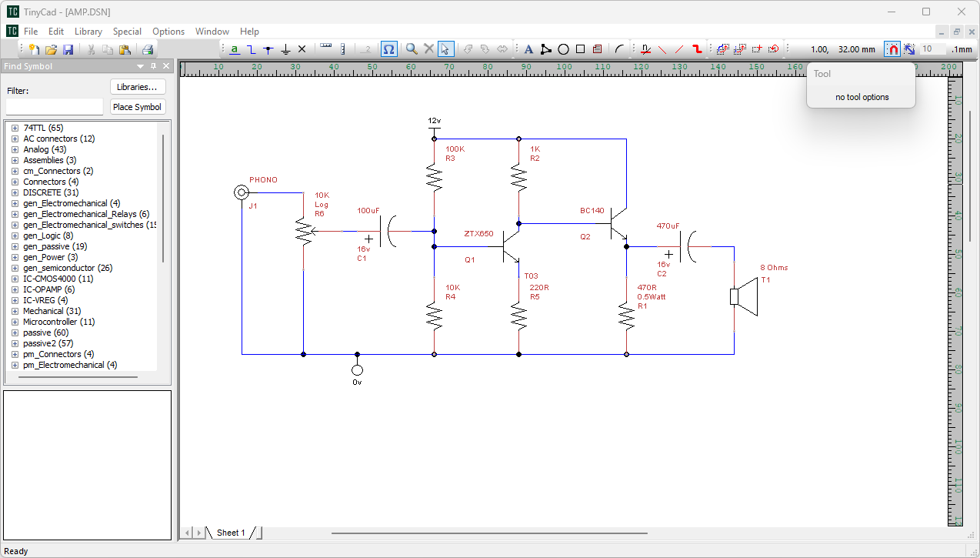
Task: Select the text annotation tool
Action: coord(528,48)
